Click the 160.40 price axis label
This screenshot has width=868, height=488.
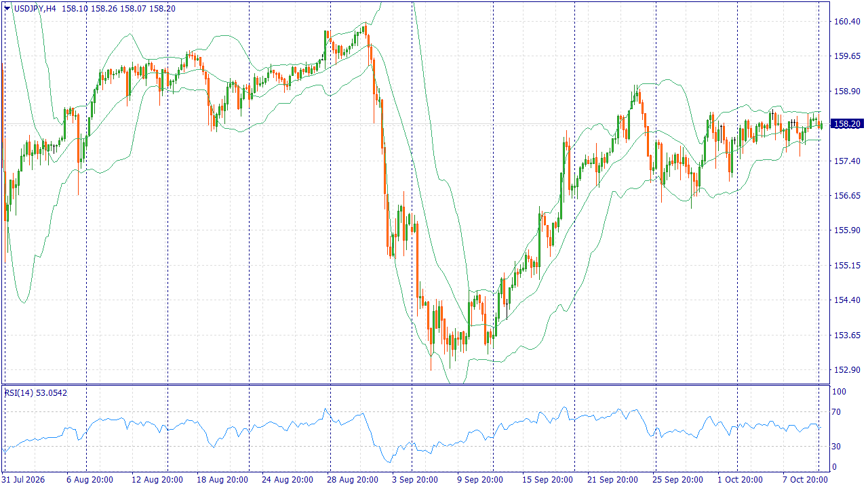tap(846, 22)
